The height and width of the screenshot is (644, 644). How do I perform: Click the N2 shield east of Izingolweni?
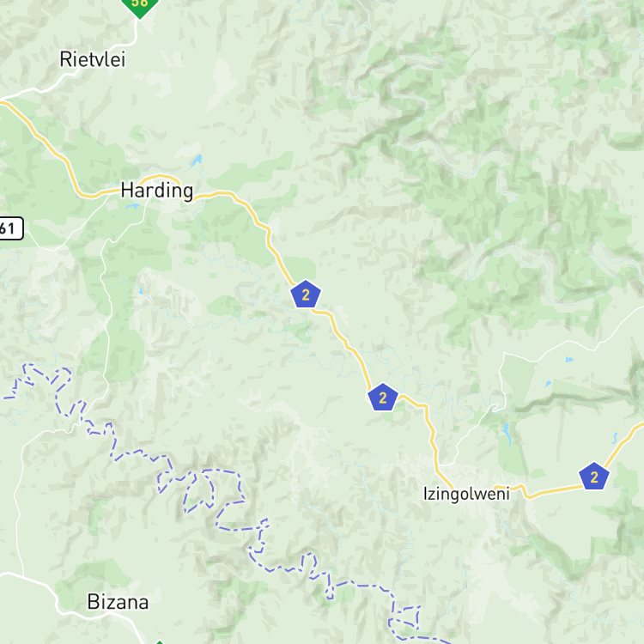(x=594, y=477)
